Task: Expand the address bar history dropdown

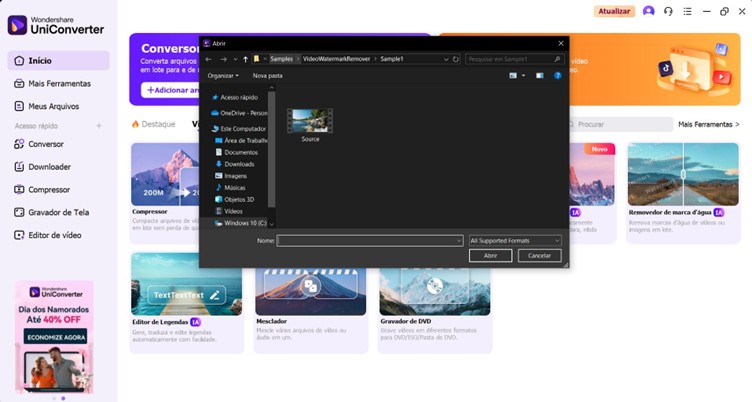Action: coord(446,59)
